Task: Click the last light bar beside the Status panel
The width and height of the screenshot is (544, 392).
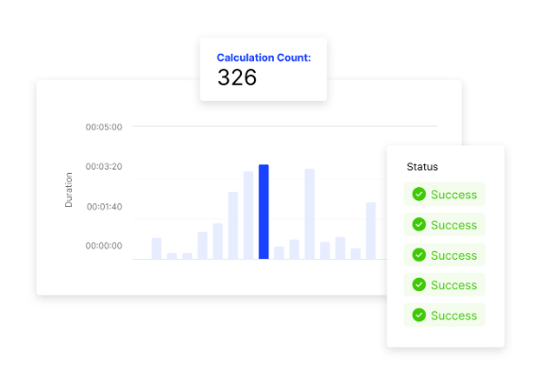Action: [371, 230]
